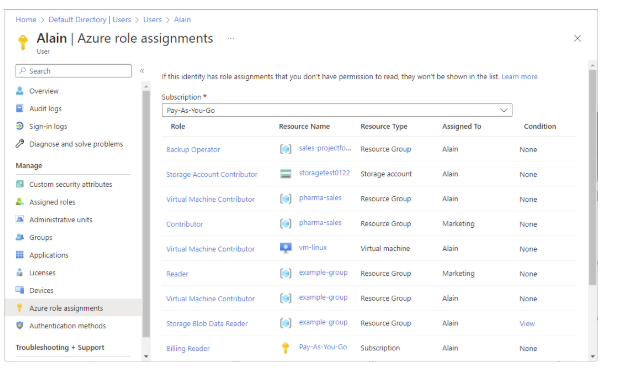This screenshot has width=622, height=379.
Task: Click the Custom security attributes icon
Action: (19, 184)
